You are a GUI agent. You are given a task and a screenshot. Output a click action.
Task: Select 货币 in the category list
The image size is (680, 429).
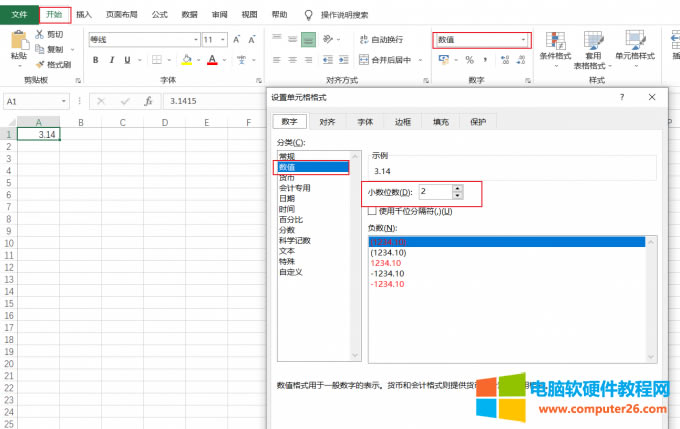click(x=288, y=177)
